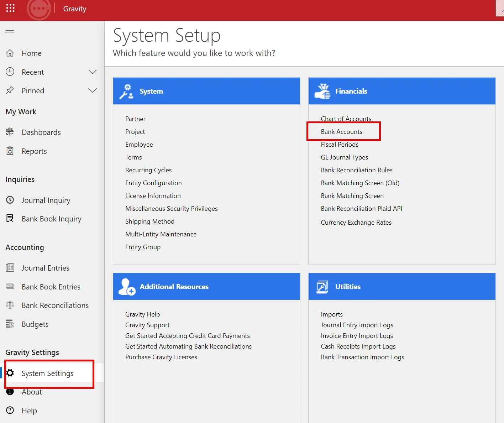This screenshot has width=504, height=423.
Task: Open Bank Accounts under Financials
Action: (x=341, y=132)
